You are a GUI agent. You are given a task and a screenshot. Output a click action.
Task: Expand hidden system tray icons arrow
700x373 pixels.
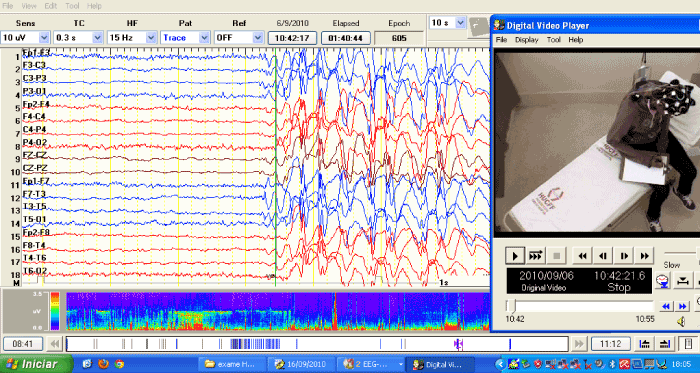pyautogui.click(x=500, y=364)
